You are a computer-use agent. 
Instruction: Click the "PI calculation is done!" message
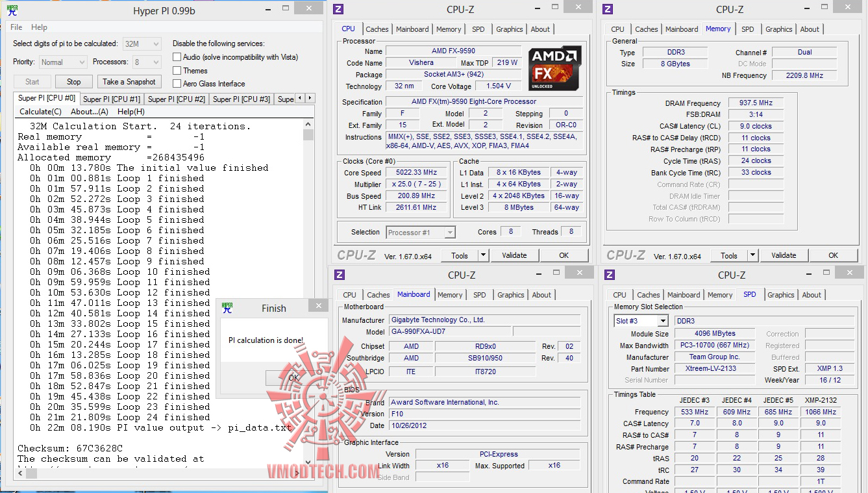pyautogui.click(x=266, y=340)
